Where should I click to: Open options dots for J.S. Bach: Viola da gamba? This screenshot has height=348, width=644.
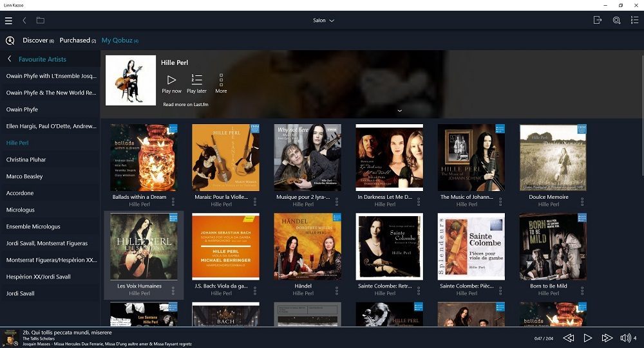(x=255, y=291)
